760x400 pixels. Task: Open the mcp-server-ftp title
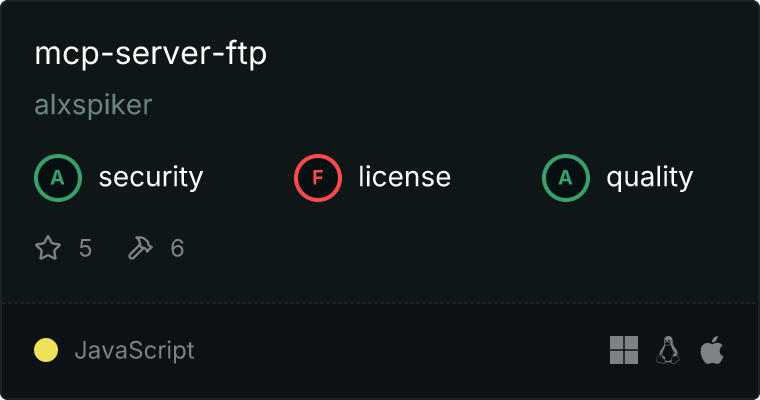pos(151,54)
